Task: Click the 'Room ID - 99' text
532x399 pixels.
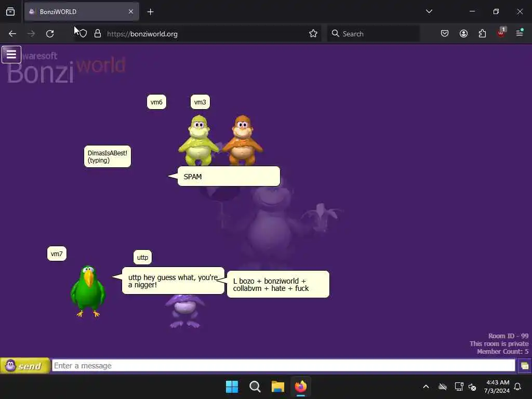Action: [508, 336]
